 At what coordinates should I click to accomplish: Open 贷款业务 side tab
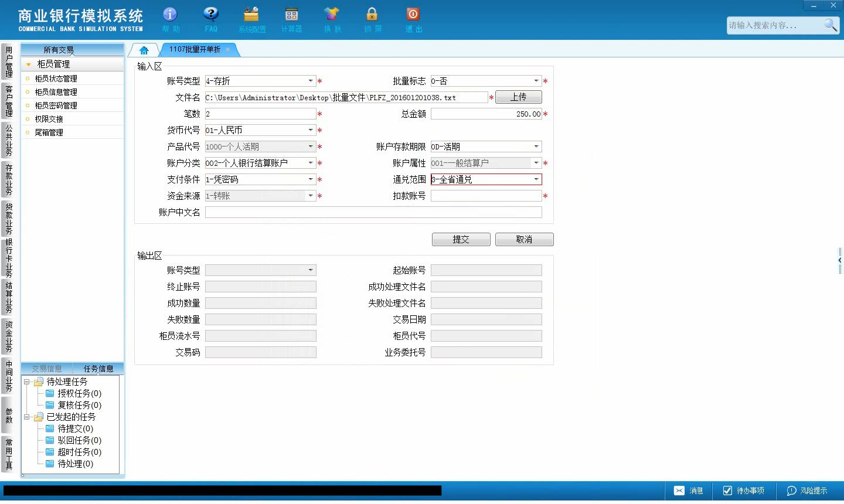pos(8,219)
